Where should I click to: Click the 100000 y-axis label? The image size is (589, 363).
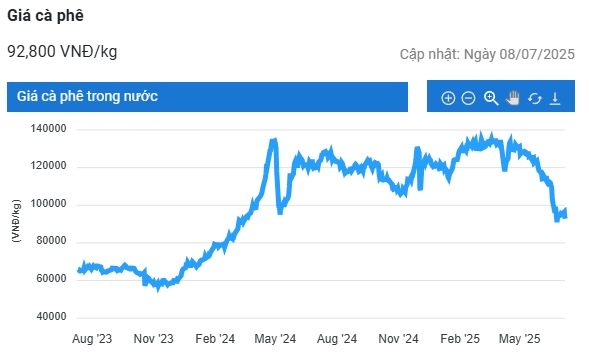(x=48, y=203)
